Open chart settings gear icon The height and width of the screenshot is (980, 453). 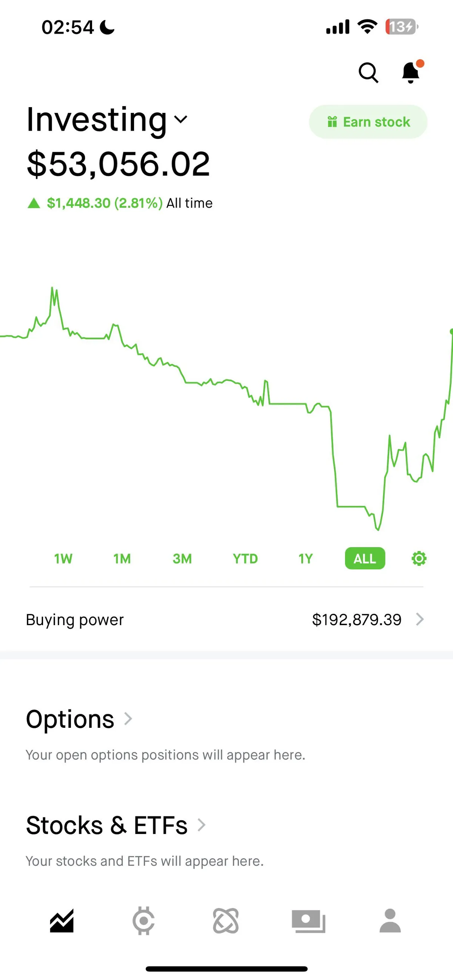419,558
